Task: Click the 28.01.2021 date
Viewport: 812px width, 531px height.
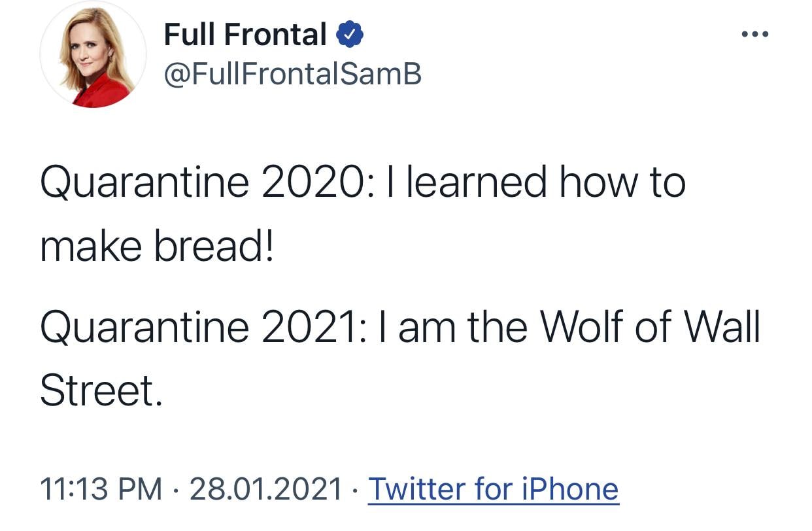Action: pyautogui.click(x=265, y=488)
